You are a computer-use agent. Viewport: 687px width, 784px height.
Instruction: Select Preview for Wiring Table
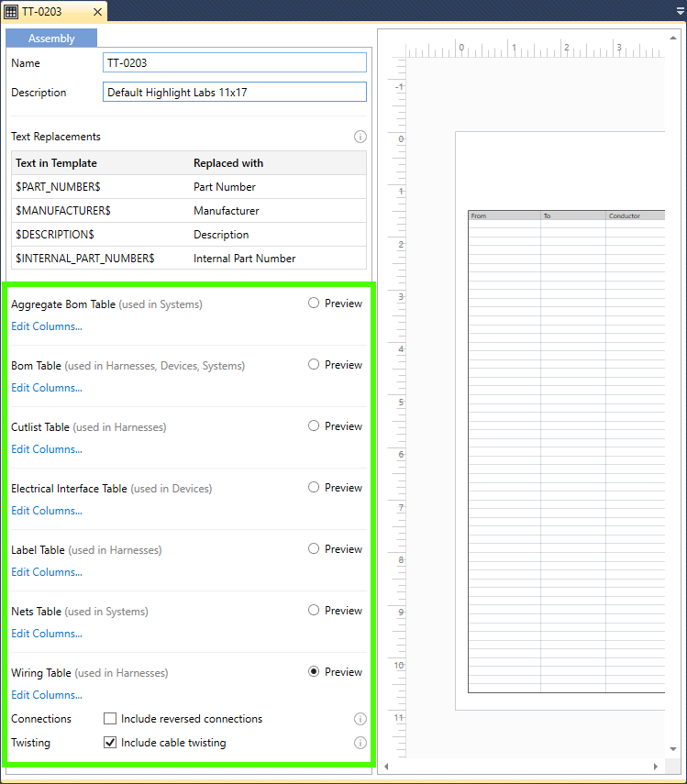314,671
